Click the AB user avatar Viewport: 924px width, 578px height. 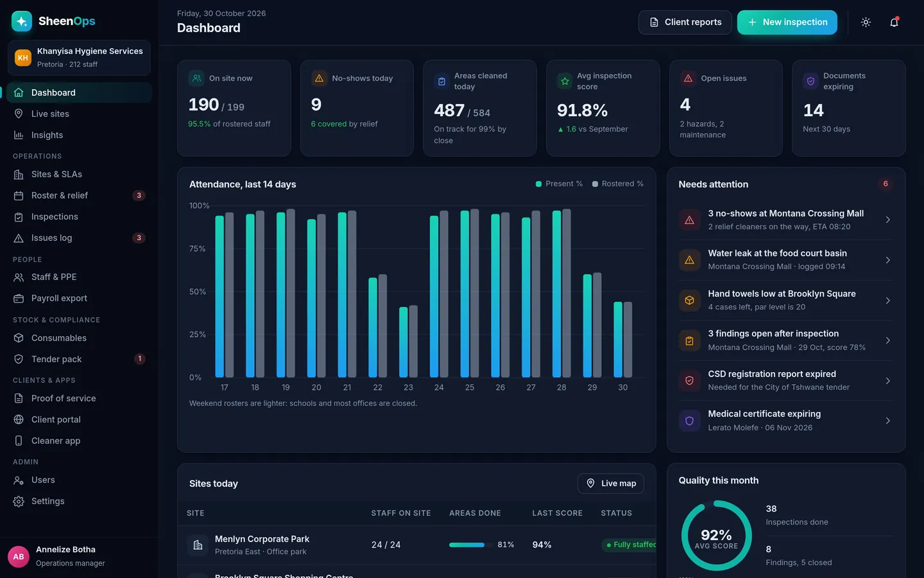[x=19, y=557]
